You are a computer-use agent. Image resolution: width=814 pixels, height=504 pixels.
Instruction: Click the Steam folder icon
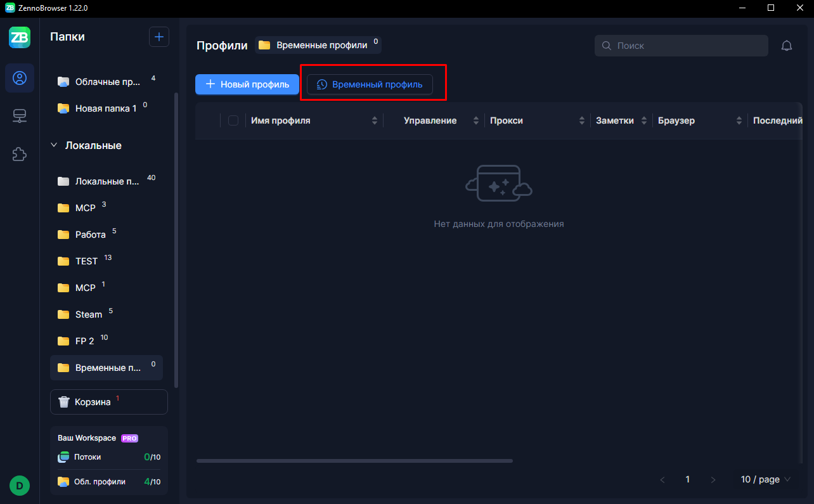point(63,314)
